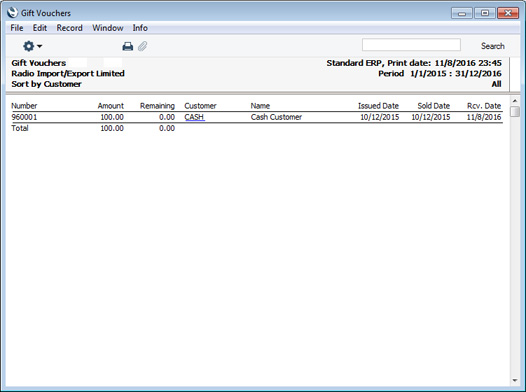Screen dimensions: 526x392
Task: Click the Customer column header
Action: (x=200, y=106)
